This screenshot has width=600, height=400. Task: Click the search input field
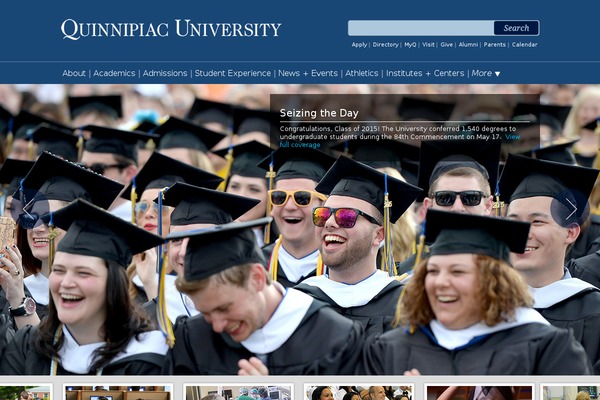421,28
